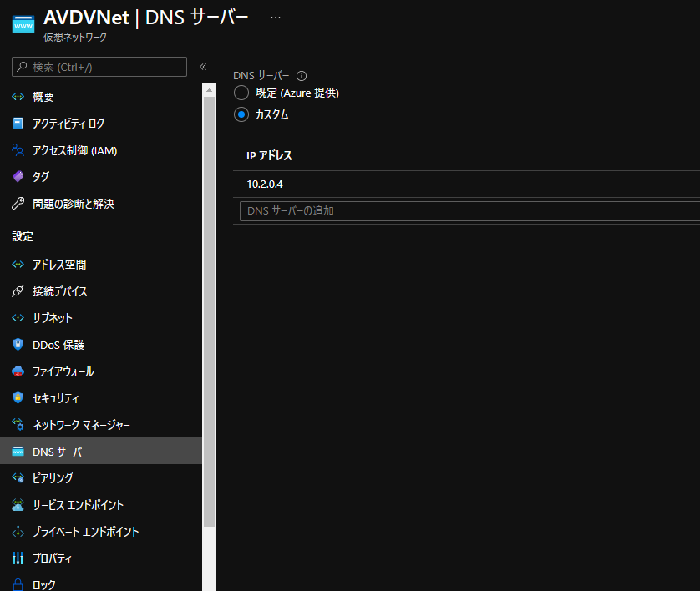The width and height of the screenshot is (700, 591).
Task: Open プロパティ settings entry
Action: pyautogui.click(x=53, y=558)
